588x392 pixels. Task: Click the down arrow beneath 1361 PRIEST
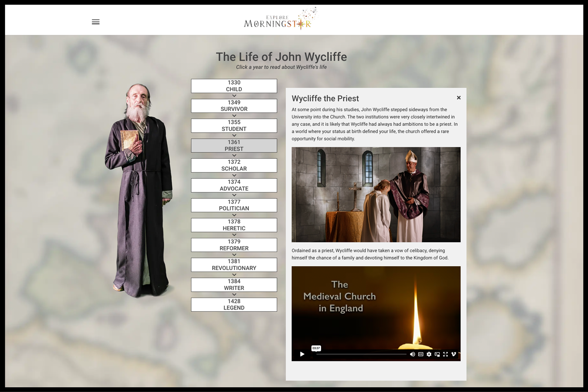tap(234, 155)
